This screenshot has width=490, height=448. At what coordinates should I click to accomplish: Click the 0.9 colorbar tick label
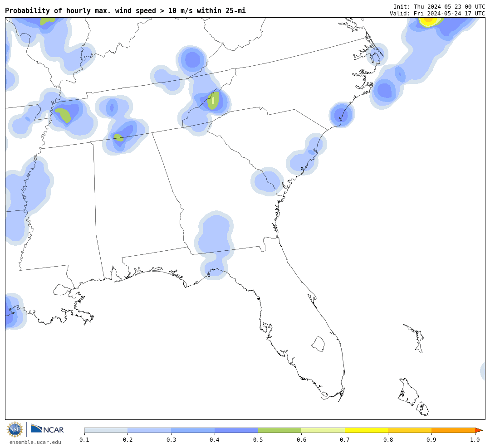tap(431, 439)
